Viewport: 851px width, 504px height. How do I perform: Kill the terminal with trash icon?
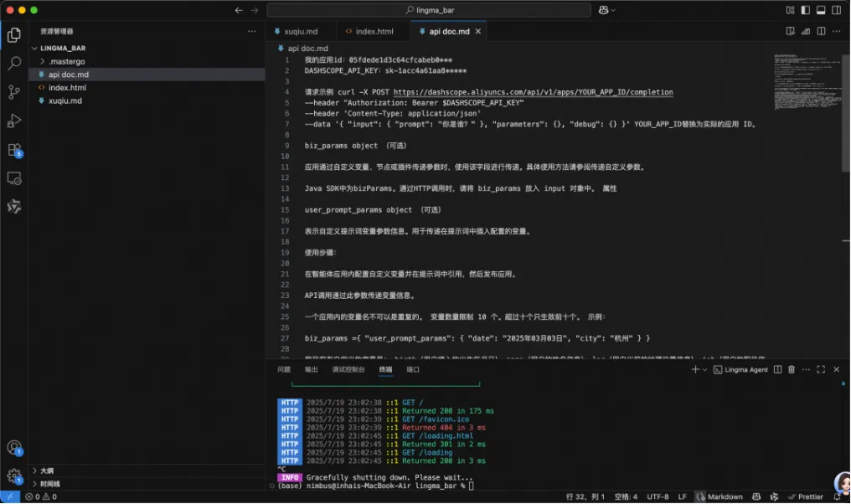tap(792, 369)
